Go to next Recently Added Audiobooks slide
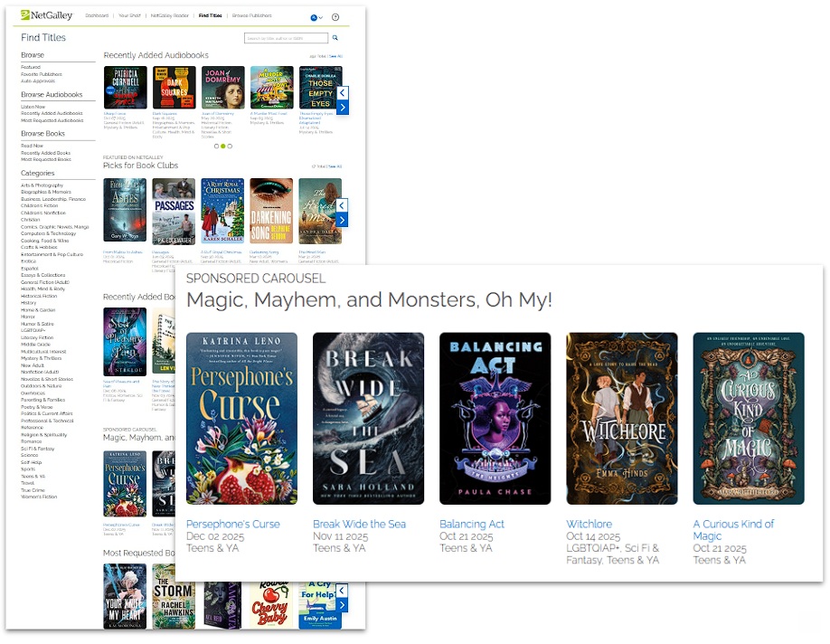Image resolution: width=830 pixels, height=644 pixels. tap(343, 108)
